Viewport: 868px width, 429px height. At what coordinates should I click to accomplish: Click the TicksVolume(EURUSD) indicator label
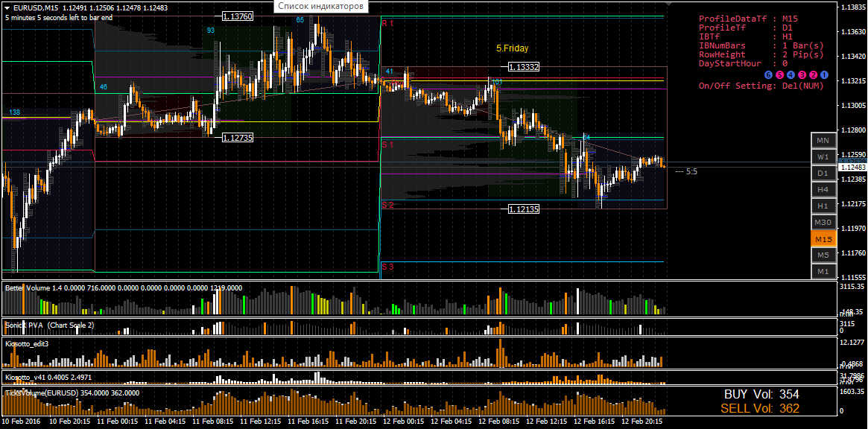pos(72,393)
